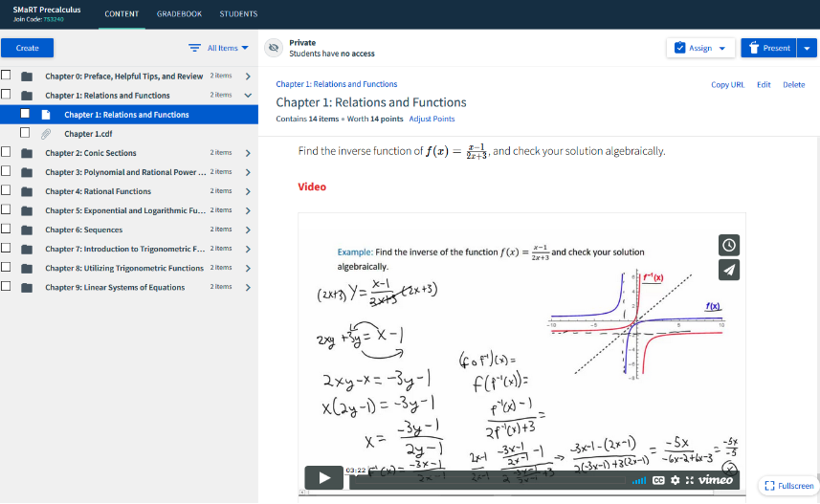Screen dimensions: 820x504
Task: Click the Create button
Action: pos(27,48)
